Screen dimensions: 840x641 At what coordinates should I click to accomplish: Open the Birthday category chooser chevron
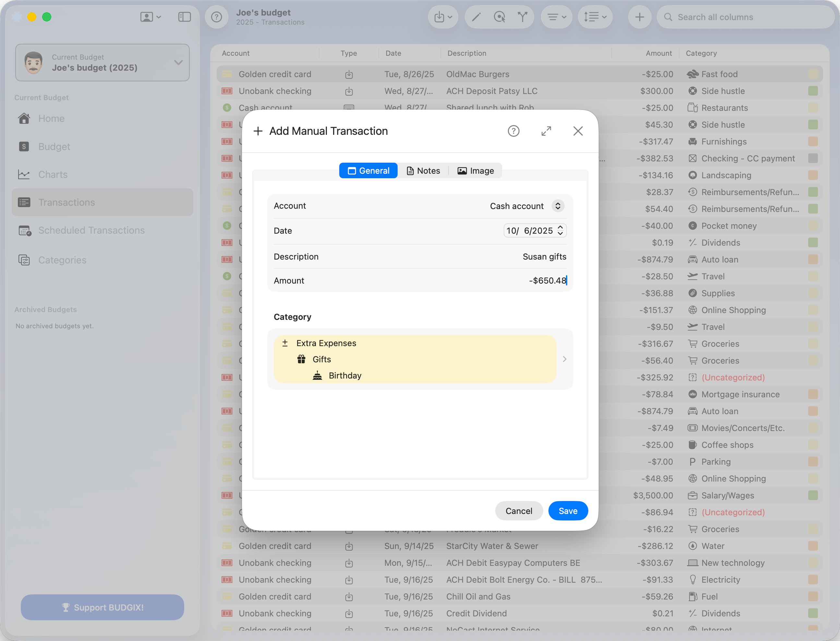(564, 359)
